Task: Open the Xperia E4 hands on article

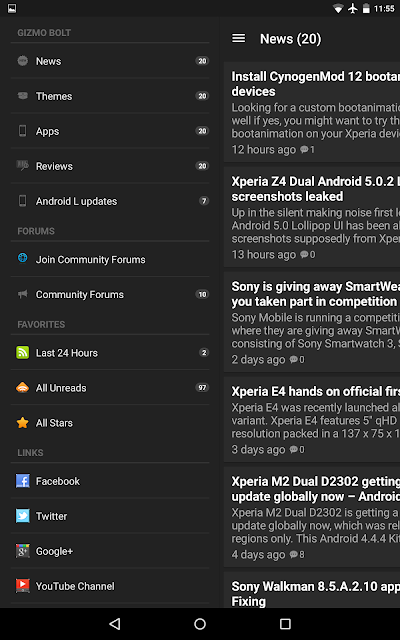Action: (x=312, y=420)
